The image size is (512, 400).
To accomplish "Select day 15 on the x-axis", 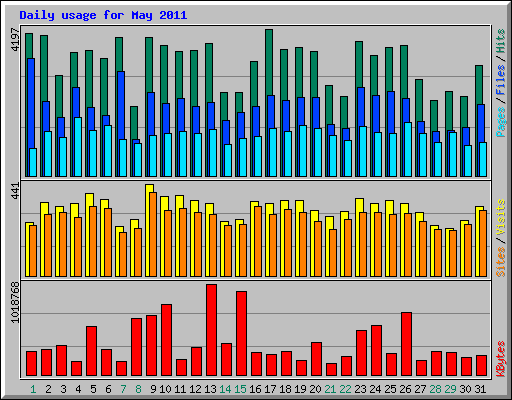I will 240,389.
